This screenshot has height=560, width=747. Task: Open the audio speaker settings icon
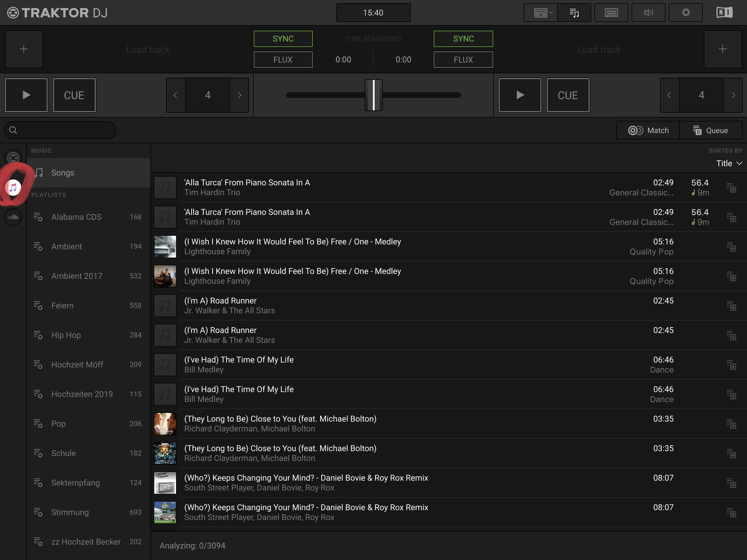[x=648, y=13]
